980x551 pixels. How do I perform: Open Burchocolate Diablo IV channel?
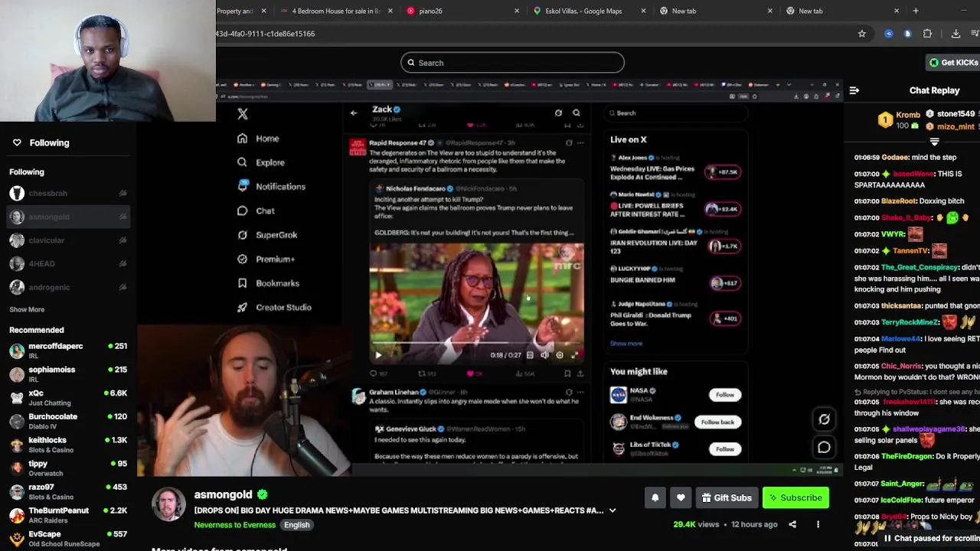click(67, 421)
